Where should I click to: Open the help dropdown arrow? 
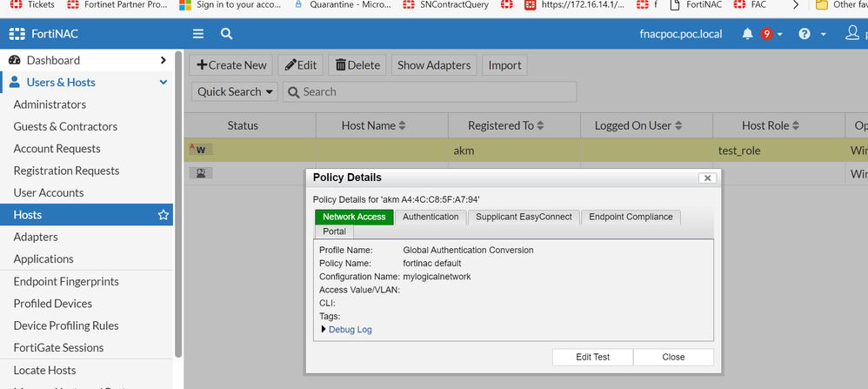(x=823, y=34)
